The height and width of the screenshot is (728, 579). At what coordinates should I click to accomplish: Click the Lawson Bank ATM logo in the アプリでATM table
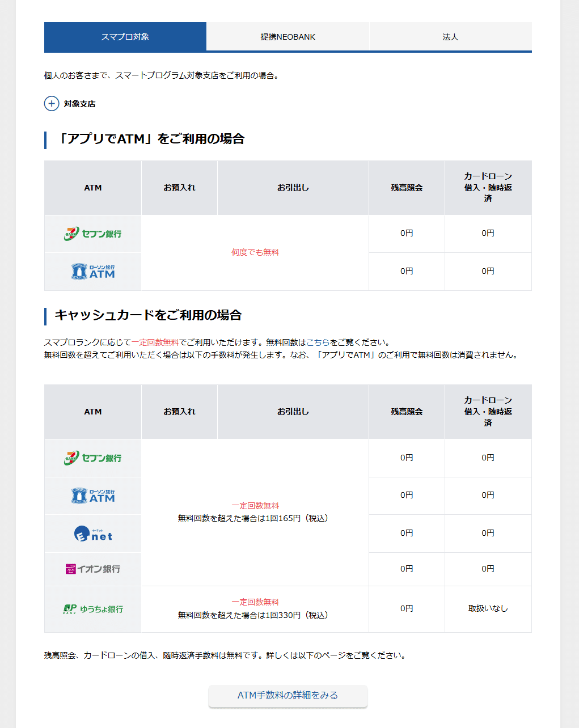(92, 271)
